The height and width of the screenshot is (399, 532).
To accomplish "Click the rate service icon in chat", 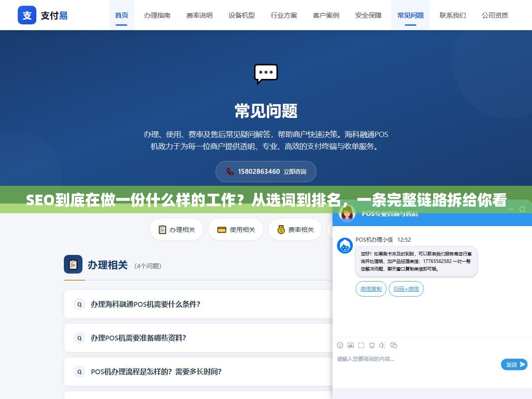I will (372, 345).
